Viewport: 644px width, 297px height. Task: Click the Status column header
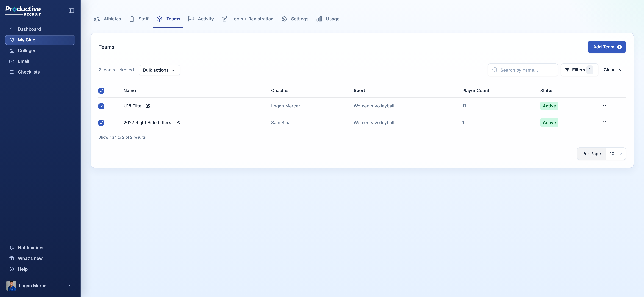coord(547,90)
